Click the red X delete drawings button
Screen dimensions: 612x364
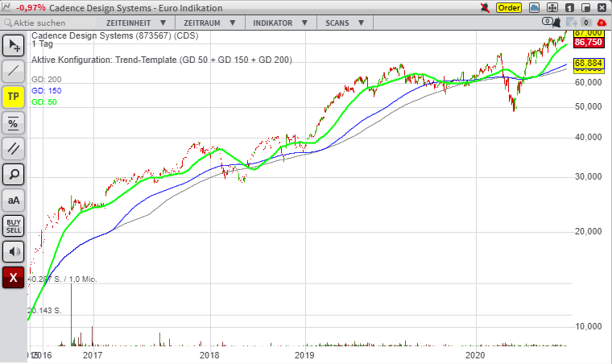pyautogui.click(x=13, y=277)
